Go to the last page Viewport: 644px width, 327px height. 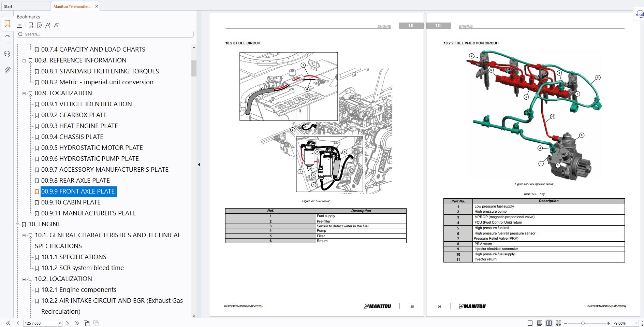click(77, 323)
